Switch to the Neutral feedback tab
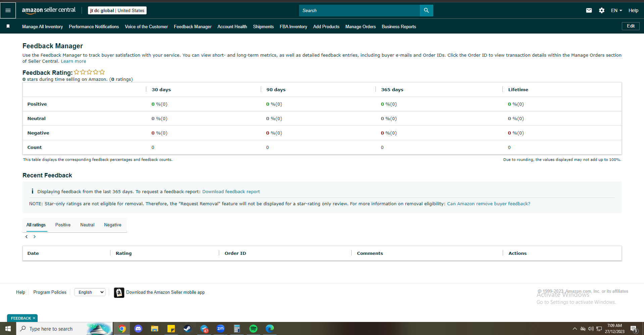644x335 pixels. pyautogui.click(x=87, y=225)
